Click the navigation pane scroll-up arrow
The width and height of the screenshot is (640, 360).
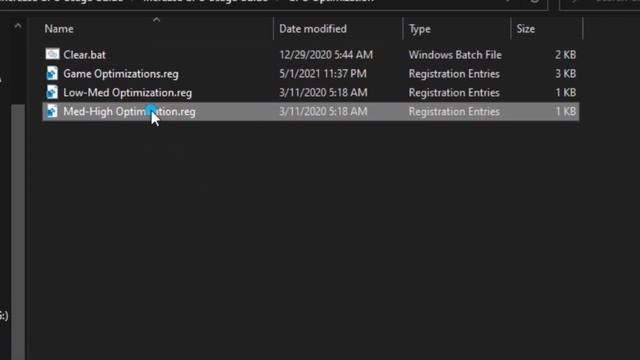pyautogui.click(x=18, y=26)
